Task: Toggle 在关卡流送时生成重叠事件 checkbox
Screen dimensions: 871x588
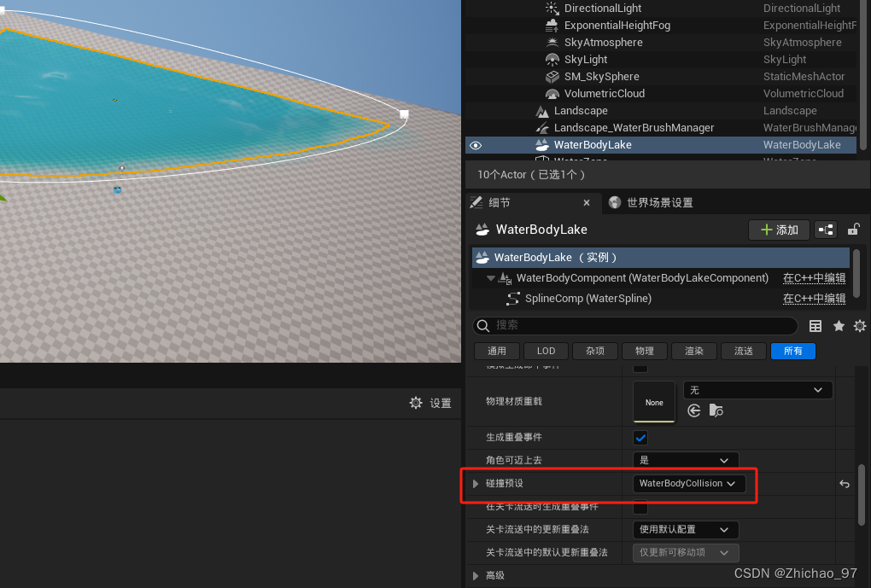Action: pyautogui.click(x=640, y=507)
